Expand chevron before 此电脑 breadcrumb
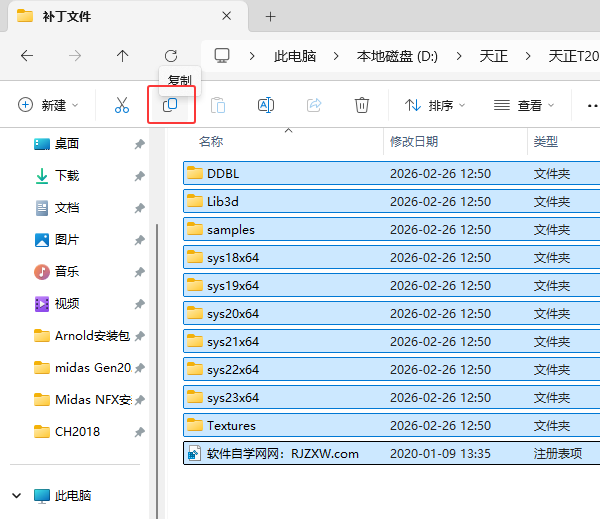The image size is (600, 519). tap(252, 56)
